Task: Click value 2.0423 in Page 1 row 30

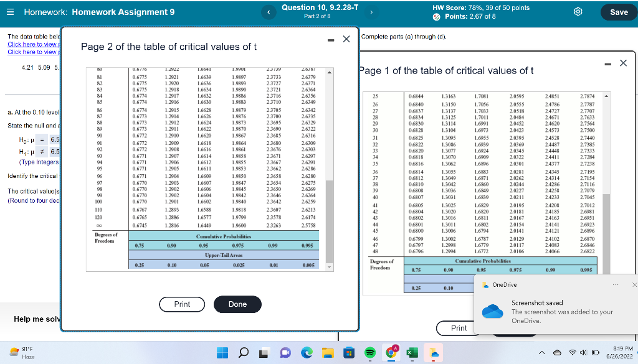Action: [x=517, y=131]
